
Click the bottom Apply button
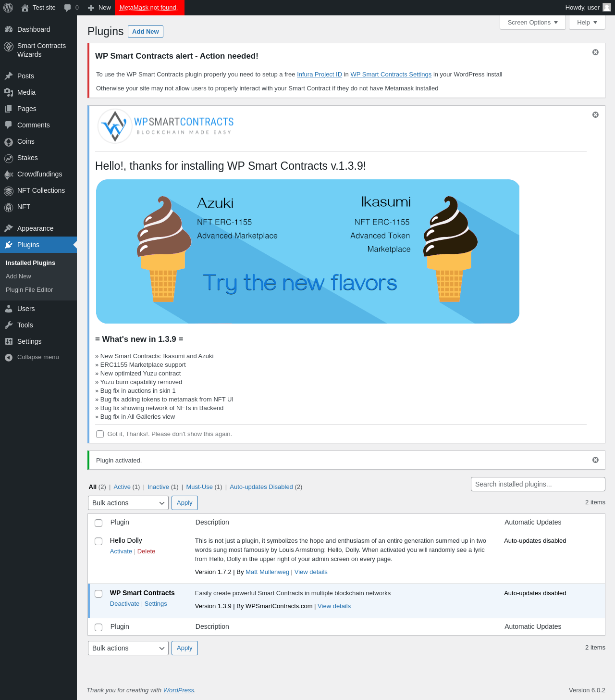point(184,648)
